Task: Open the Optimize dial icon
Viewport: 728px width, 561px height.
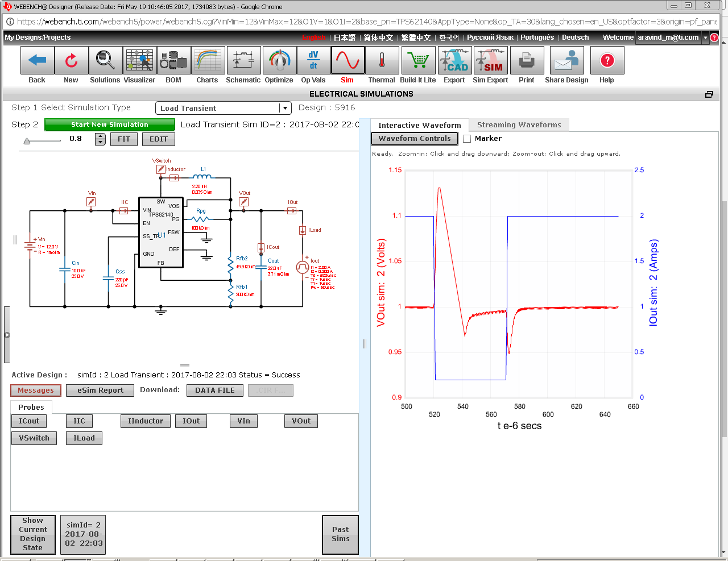Action: click(279, 60)
